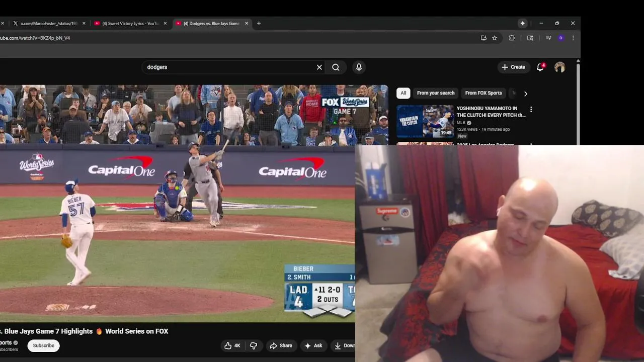
Task: Open the YouTube account avatar menu
Action: [x=559, y=67]
